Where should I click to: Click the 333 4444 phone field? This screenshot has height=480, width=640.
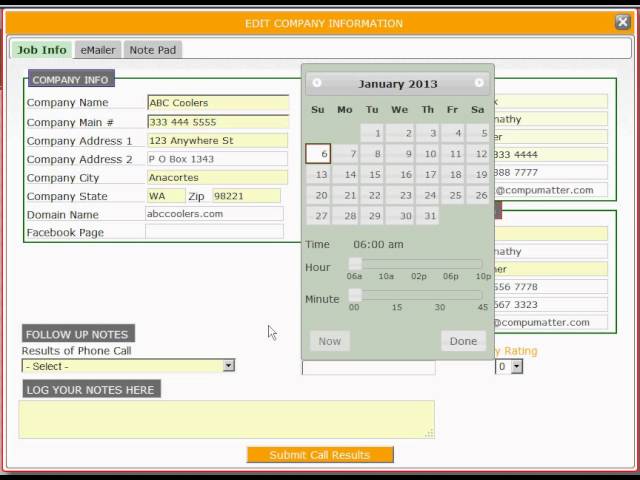click(x=551, y=154)
